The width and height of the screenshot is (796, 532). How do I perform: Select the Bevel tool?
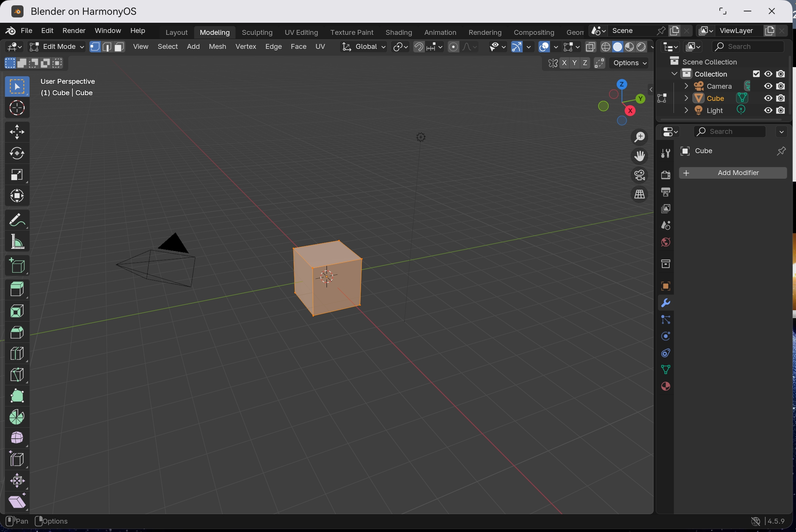17,332
